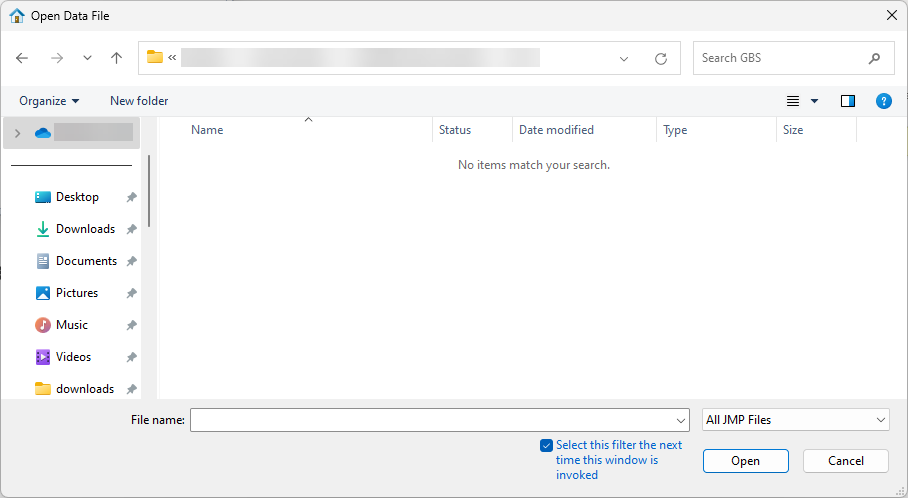
Task: Click the OneDrive cloud icon
Action: coord(42,132)
